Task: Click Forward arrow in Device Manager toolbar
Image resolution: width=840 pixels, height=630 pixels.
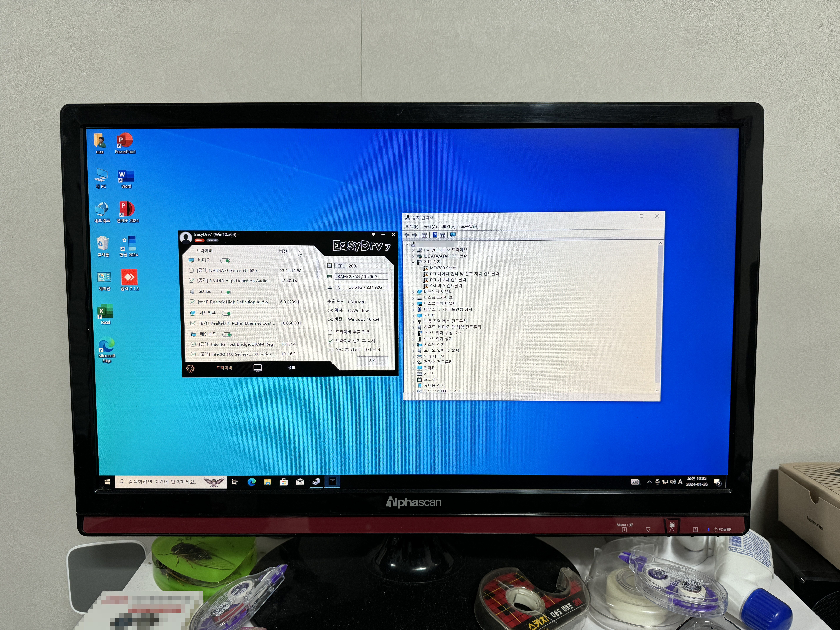Action: [414, 235]
